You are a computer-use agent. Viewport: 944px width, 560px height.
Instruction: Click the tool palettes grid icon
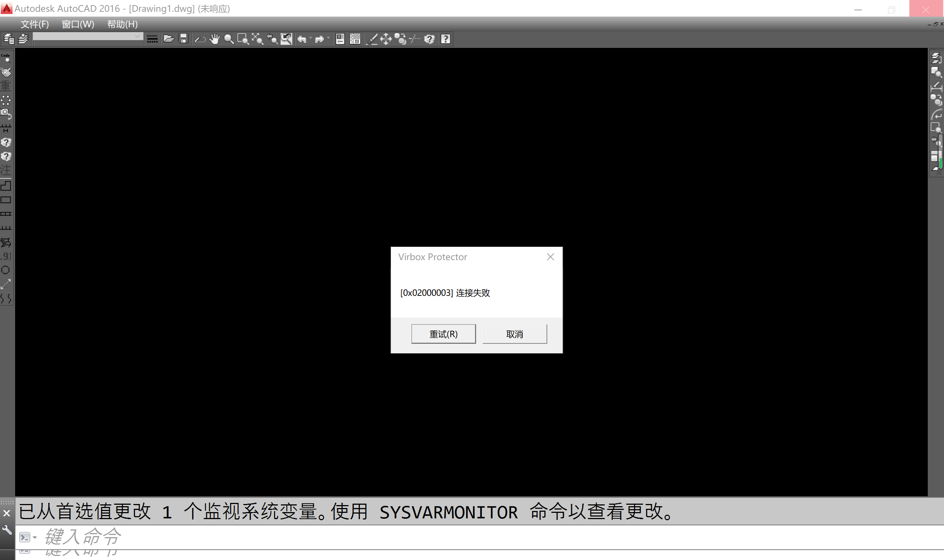[x=355, y=39]
